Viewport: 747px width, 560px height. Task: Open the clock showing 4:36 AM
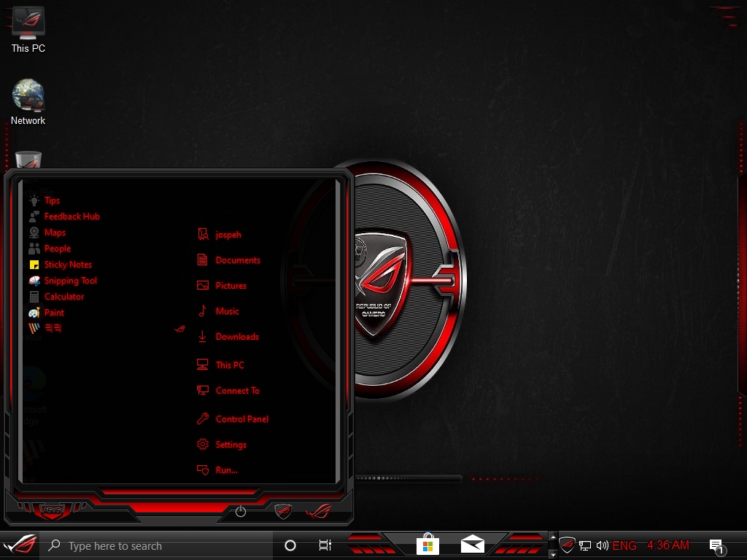(x=668, y=545)
